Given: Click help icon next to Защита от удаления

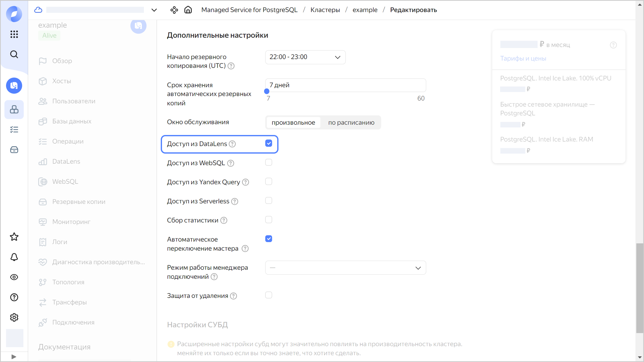Looking at the screenshot, I should [x=234, y=296].
